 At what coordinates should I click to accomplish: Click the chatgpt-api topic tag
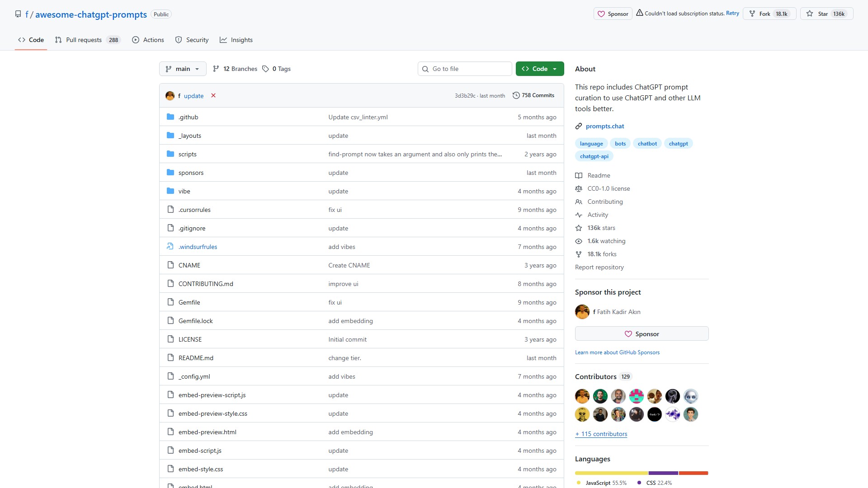594,156
